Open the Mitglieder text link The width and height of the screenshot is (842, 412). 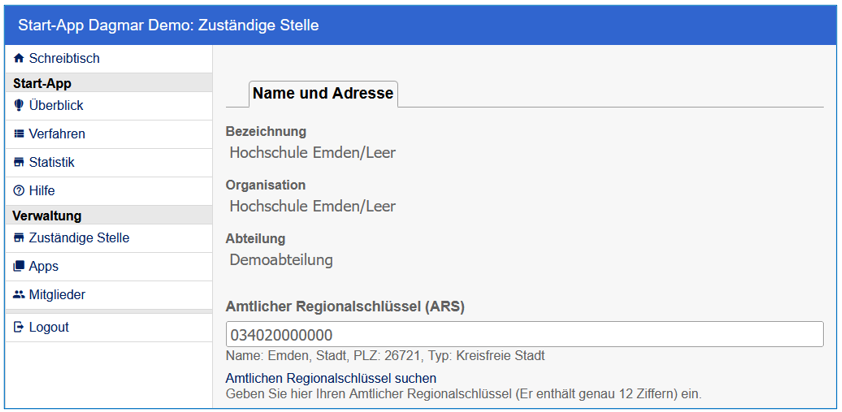click(57, 295)
